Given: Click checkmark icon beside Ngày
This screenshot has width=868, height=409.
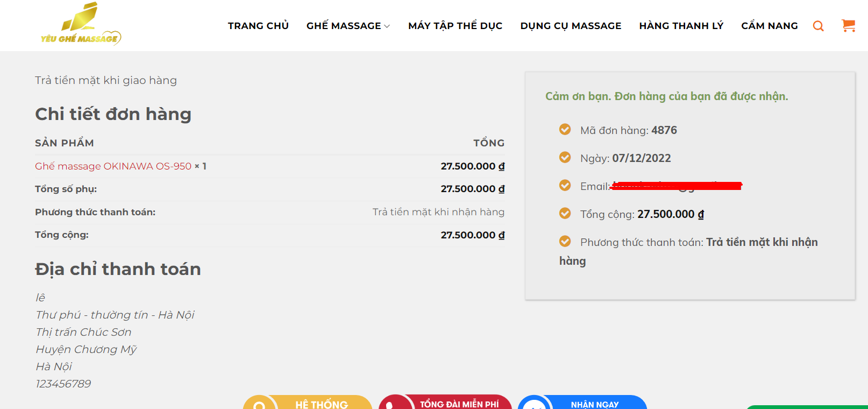Looking at the screenshot, I should pyautogui.click(x=565, y=157).
